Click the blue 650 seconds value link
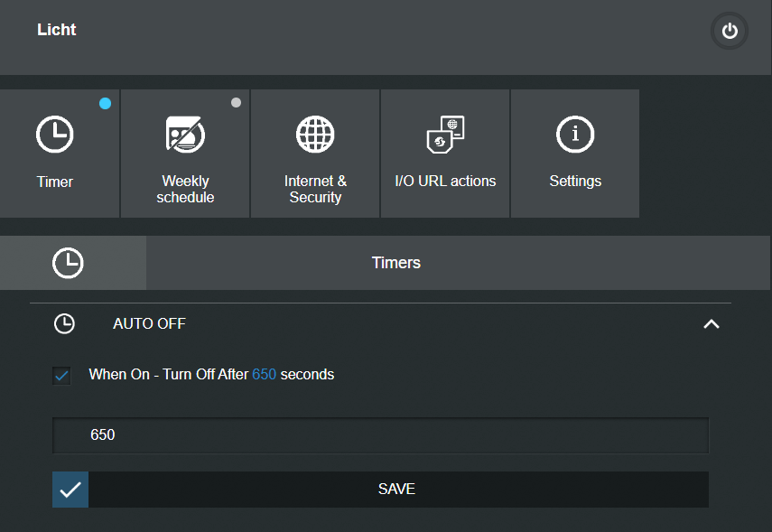 point(265,374)
